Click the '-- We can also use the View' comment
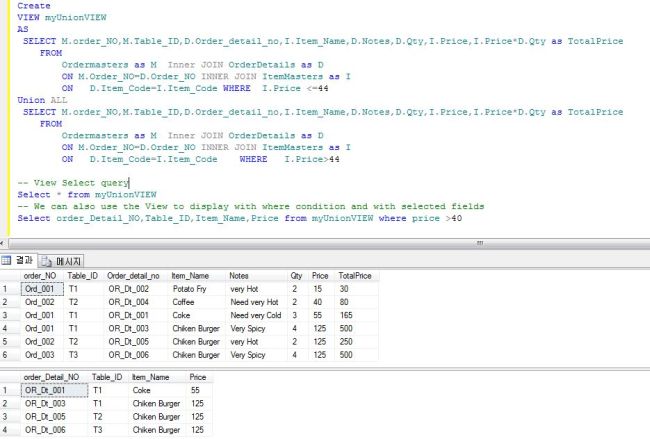 pyautogui.click(x=251, y=206)
